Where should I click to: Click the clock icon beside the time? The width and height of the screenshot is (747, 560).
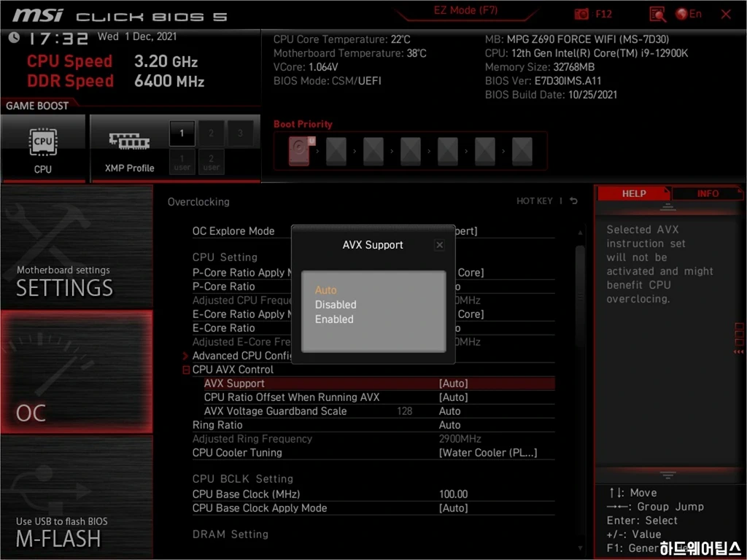tap(15, 37)
